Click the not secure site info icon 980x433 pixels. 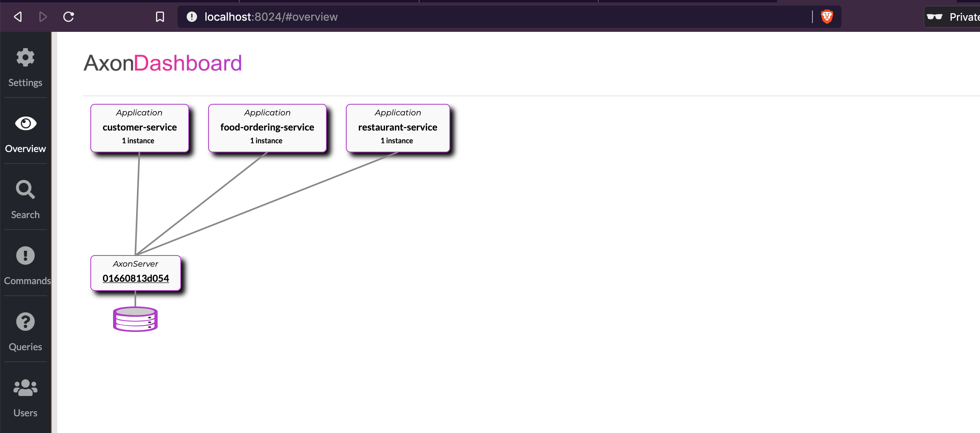(192, 17)
